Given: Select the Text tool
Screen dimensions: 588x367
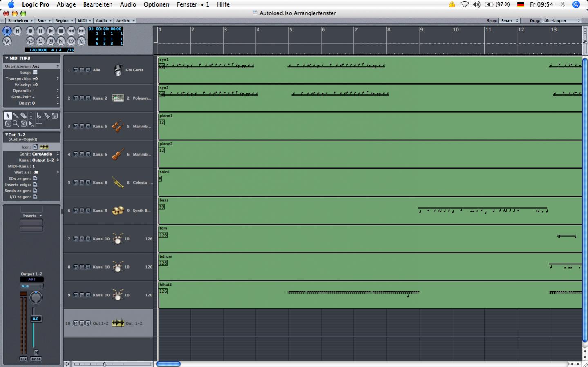Looking at the screenshot, I should pyautogui.click(x=31, y=116).
